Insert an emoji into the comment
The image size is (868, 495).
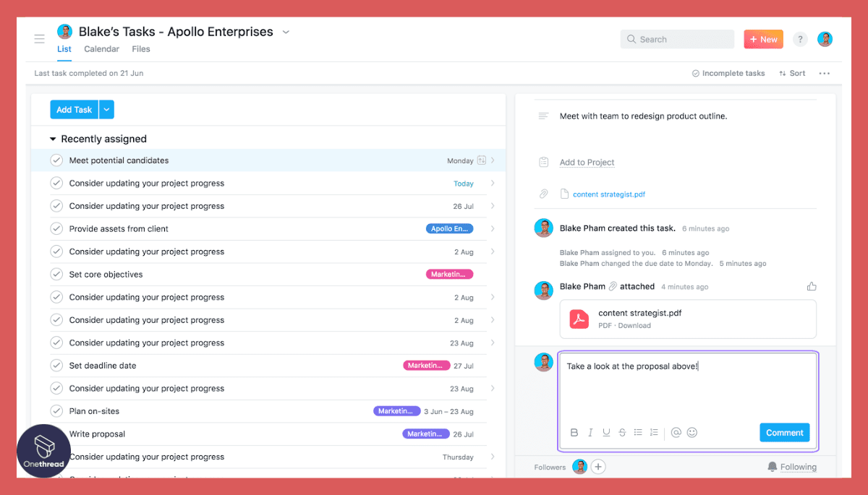point(692,432)
